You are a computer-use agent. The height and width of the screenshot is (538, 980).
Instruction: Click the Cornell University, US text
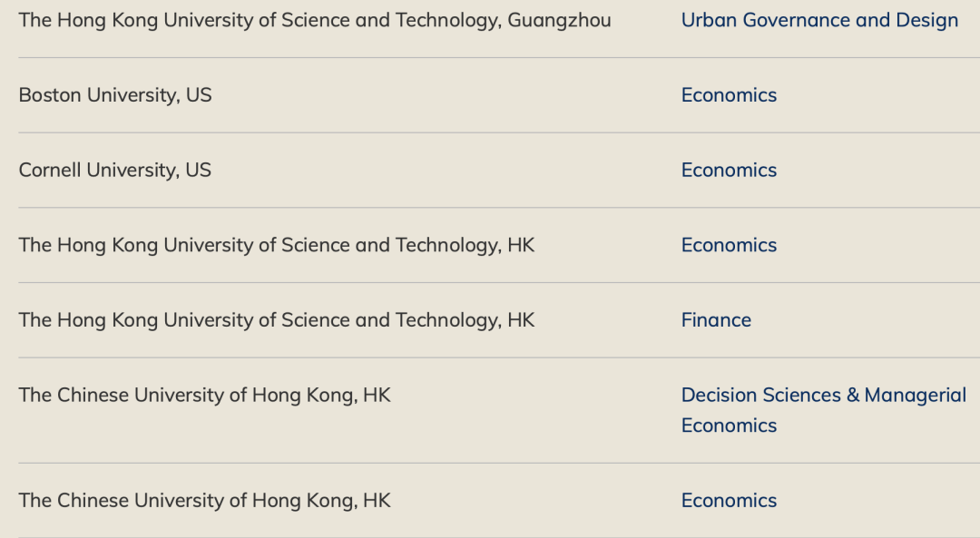coord(115,170)
